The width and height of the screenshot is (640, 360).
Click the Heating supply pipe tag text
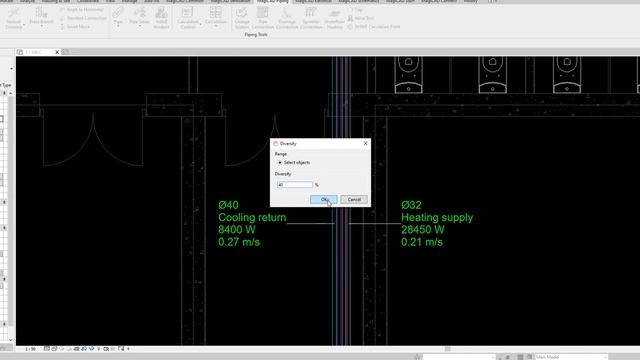click(437, 218)
